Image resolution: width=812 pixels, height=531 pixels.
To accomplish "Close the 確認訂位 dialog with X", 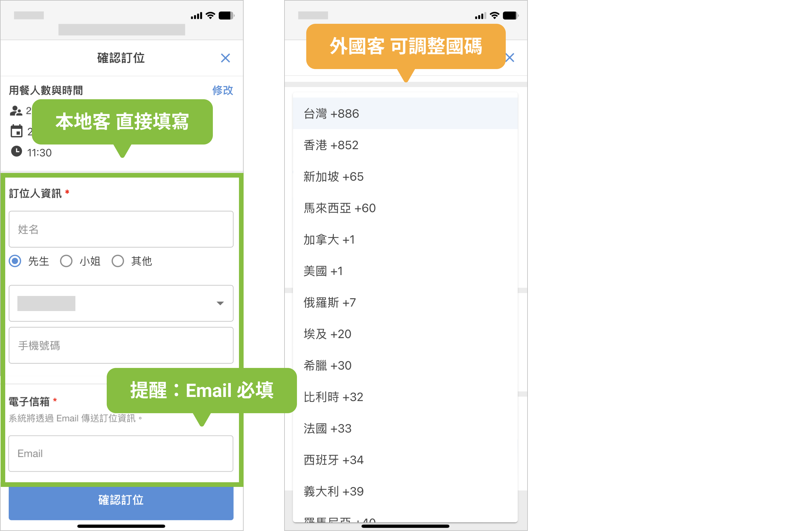I will tap(225, 58).
